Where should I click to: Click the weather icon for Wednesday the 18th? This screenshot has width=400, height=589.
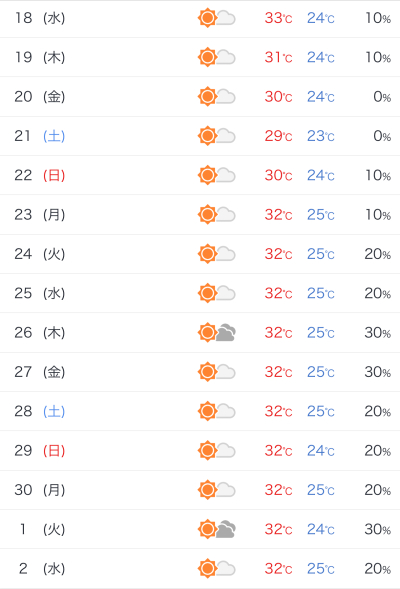pos(216,18)
